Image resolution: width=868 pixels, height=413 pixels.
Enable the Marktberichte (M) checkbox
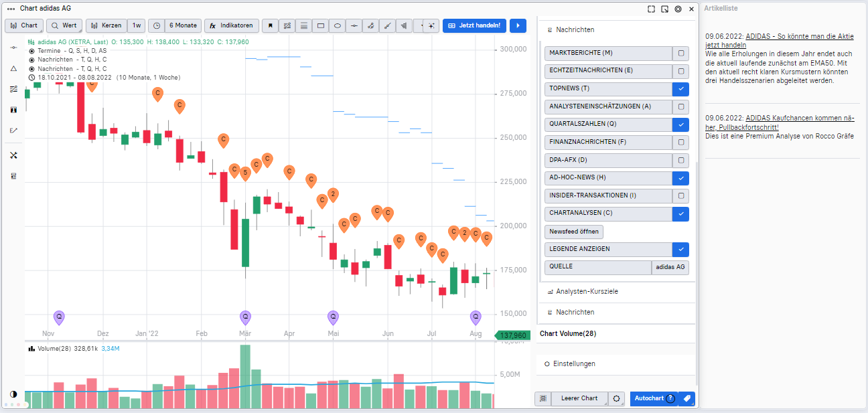pos(680,53)
